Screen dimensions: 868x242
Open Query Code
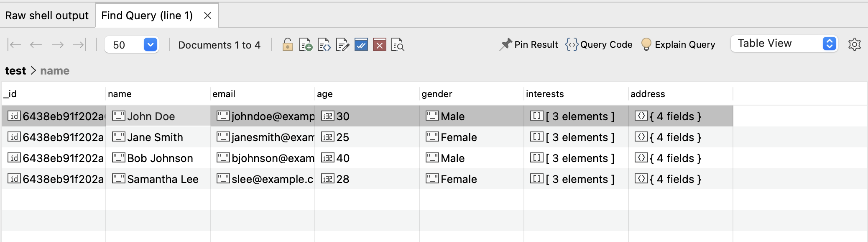[x=599, y=44]
